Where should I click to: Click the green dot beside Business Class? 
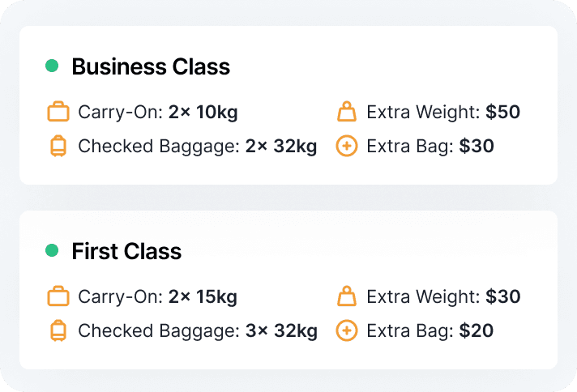(52, 66)
